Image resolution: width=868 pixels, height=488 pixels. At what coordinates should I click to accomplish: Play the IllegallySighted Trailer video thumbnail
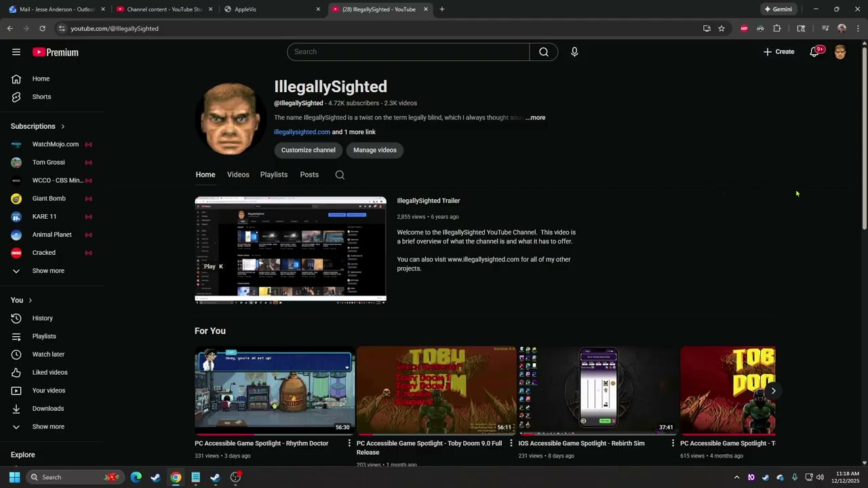click(290, 249)
